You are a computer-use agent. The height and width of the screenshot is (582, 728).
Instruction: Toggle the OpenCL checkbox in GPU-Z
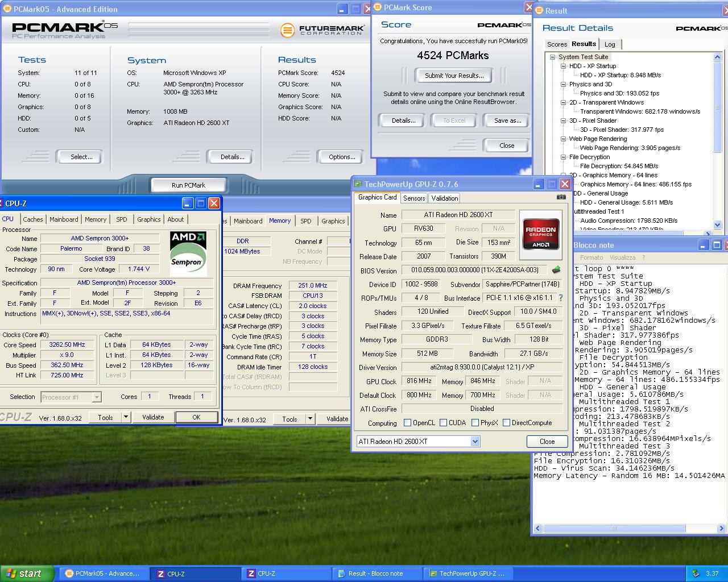[x=407, y=422]
